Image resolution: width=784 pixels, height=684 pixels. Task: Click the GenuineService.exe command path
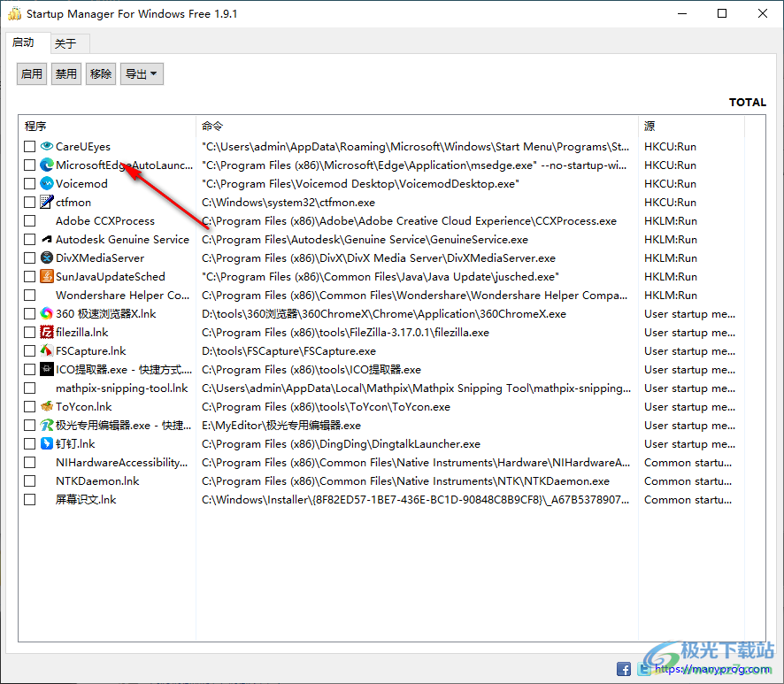pos(365,239)
